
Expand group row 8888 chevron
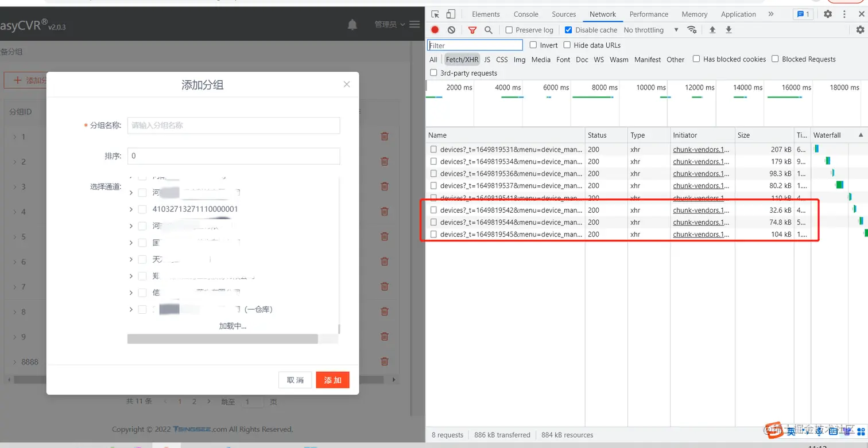coord(14,362)
